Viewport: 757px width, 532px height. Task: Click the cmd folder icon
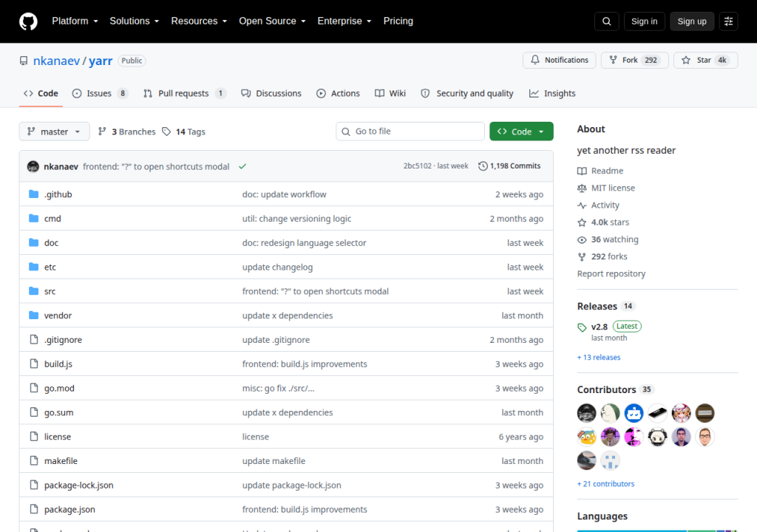[x=33, y=218]
